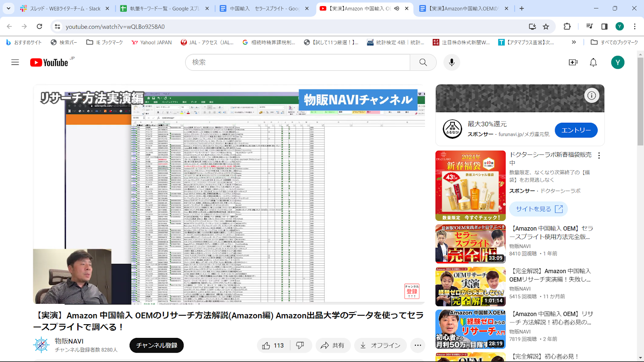Open Chrome profile avatar

click(619, 27)
